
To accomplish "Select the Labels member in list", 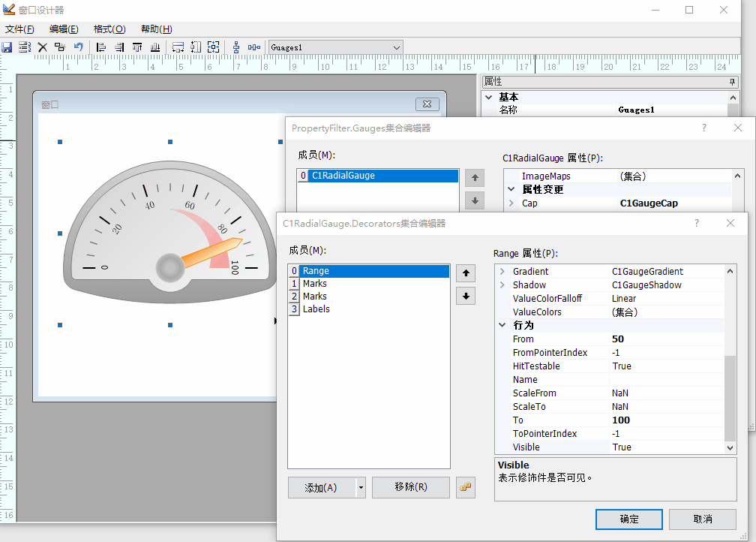I will 316,309.
